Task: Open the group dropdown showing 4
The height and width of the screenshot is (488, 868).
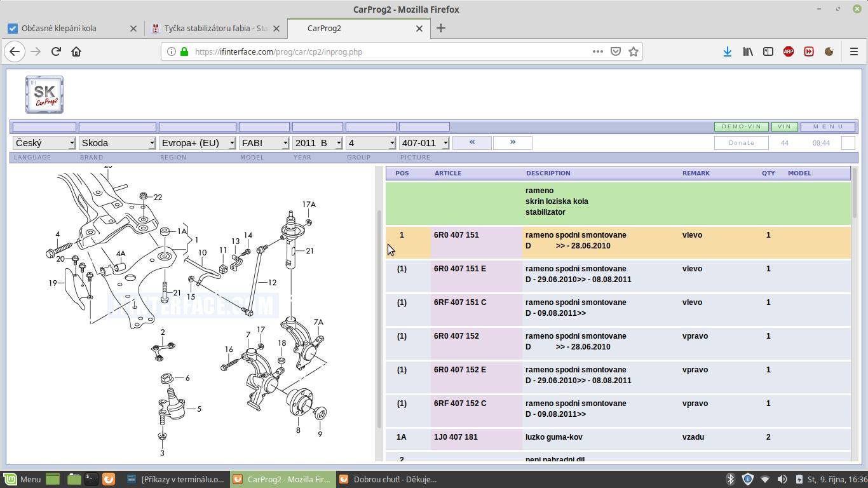Action: [x=371, y=143]
